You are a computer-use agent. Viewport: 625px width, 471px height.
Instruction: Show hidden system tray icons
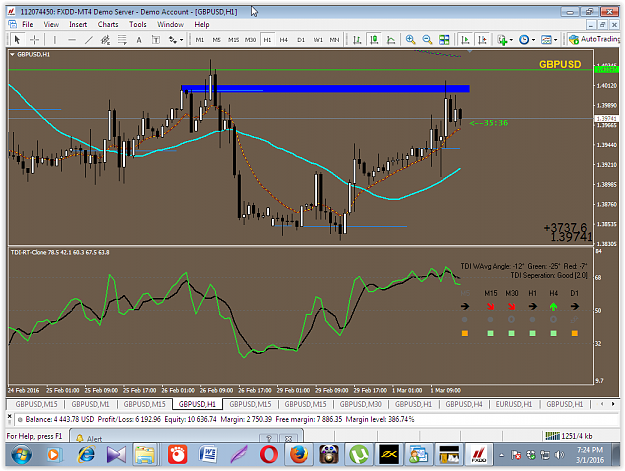tap(502, 455)
